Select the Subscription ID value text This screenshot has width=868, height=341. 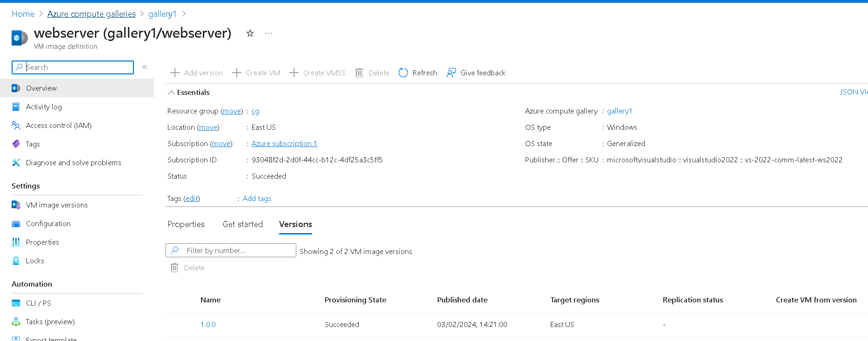pos(317,160)
